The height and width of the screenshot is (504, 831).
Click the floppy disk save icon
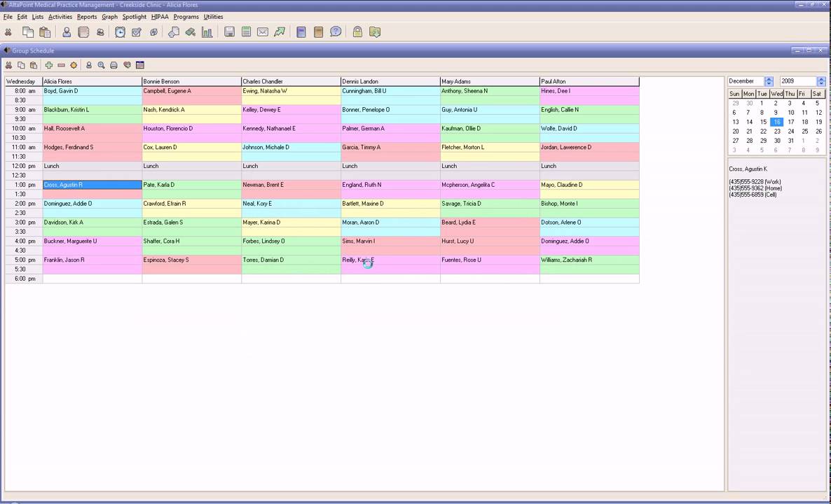click(230, 32)
